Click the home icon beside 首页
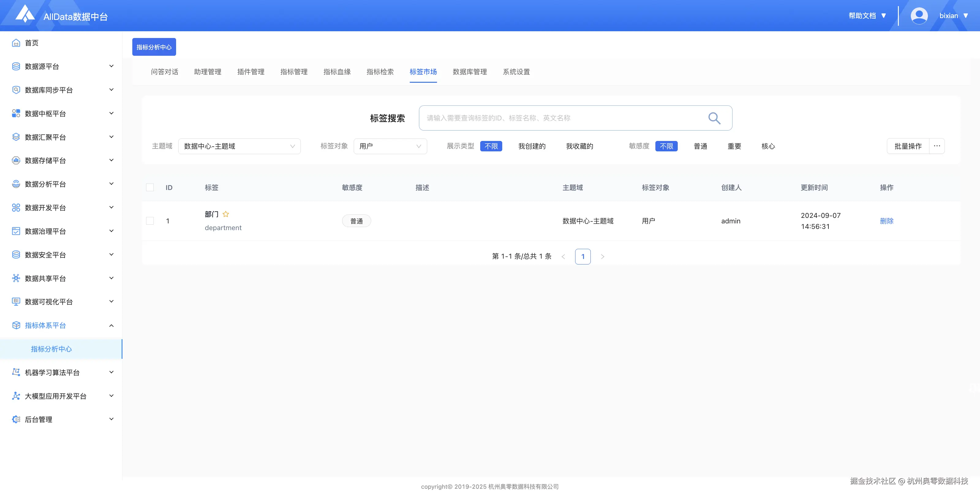This screenshot has width=980, height=497. [x=16, y=43]
